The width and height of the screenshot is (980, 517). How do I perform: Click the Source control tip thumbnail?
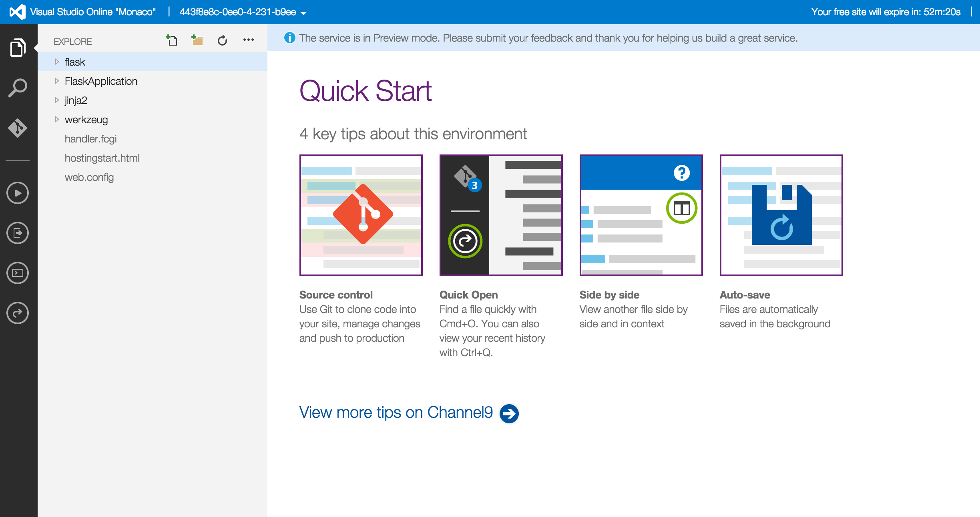361,215
